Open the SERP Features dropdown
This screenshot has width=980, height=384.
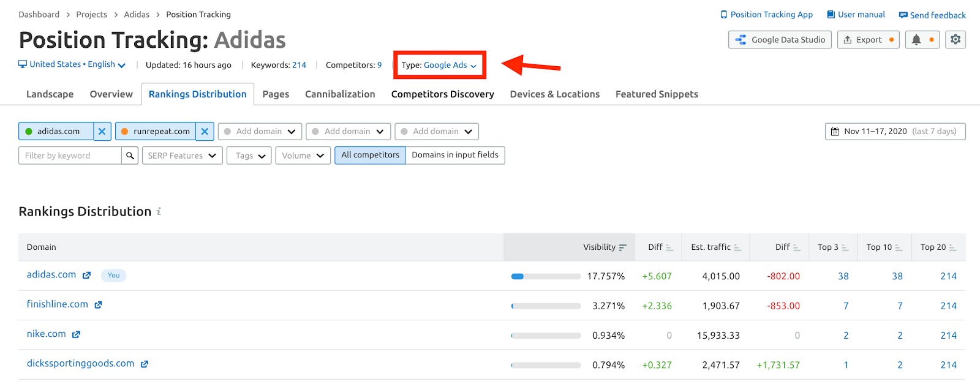tap(182, 156)
